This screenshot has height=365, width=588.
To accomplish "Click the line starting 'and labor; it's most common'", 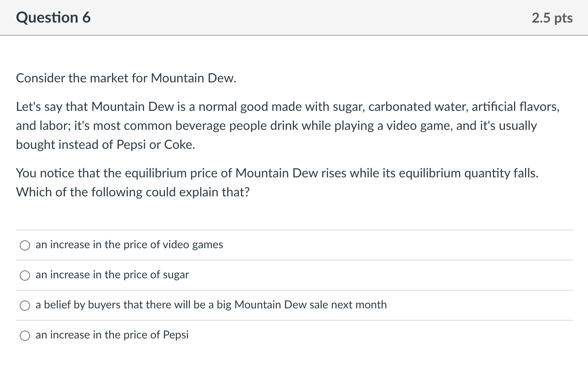I will coord(276,125).
